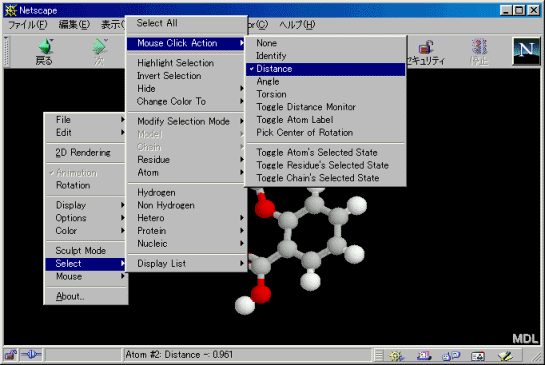Open the ヘルプ(H) menu
The width and height of the screenshot is (545, 365).
(298, 25)
